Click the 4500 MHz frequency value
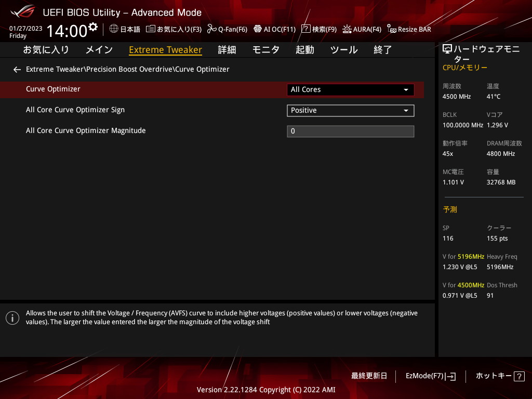The image size is (532, 399). 457,97
